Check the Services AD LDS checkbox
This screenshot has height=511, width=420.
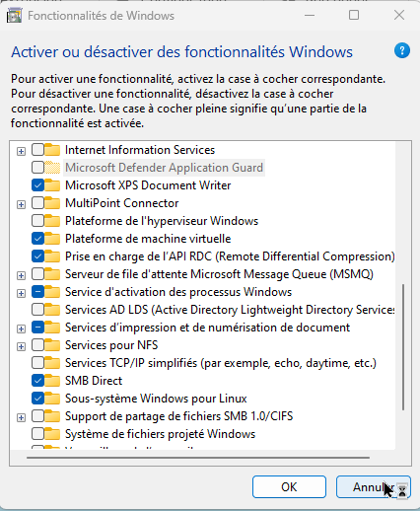[x=37, y=310]
